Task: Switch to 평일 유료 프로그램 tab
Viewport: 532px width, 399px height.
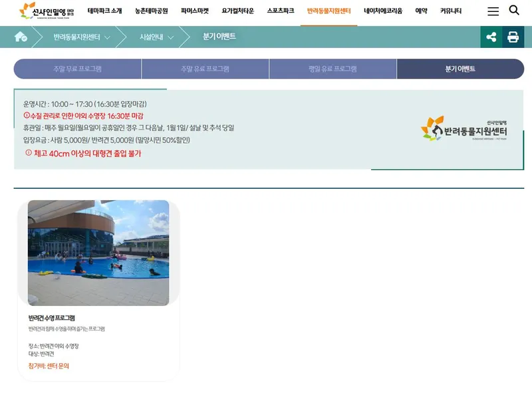Action: coord(332,69)
